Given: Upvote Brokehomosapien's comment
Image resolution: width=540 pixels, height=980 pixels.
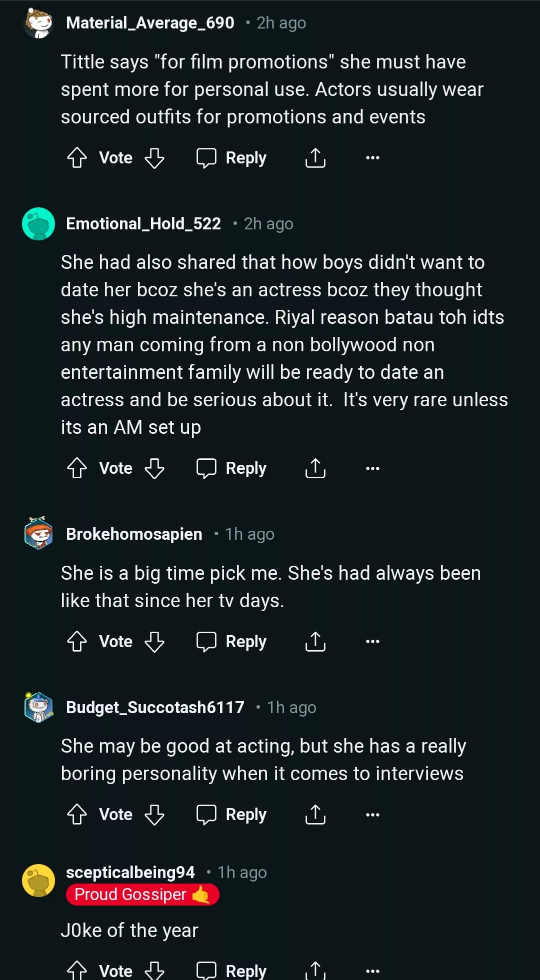Looking at the screenshot, I should click(77, 642).
